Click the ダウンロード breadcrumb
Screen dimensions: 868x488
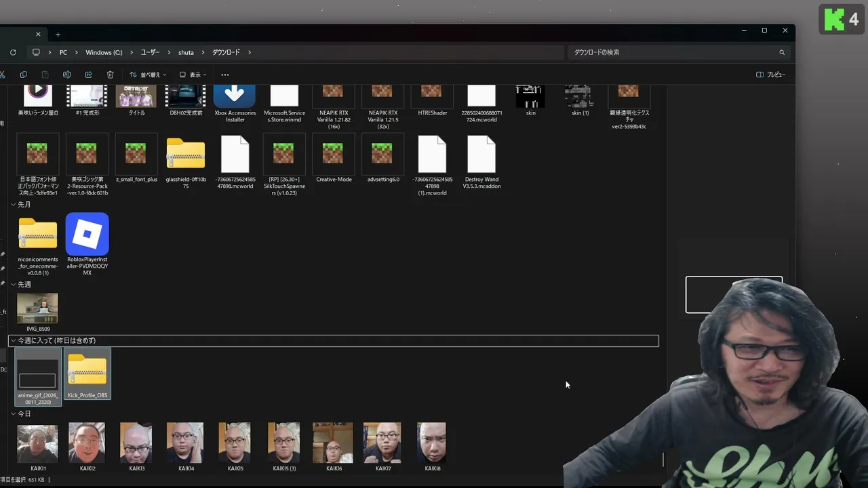pos(226,52)
